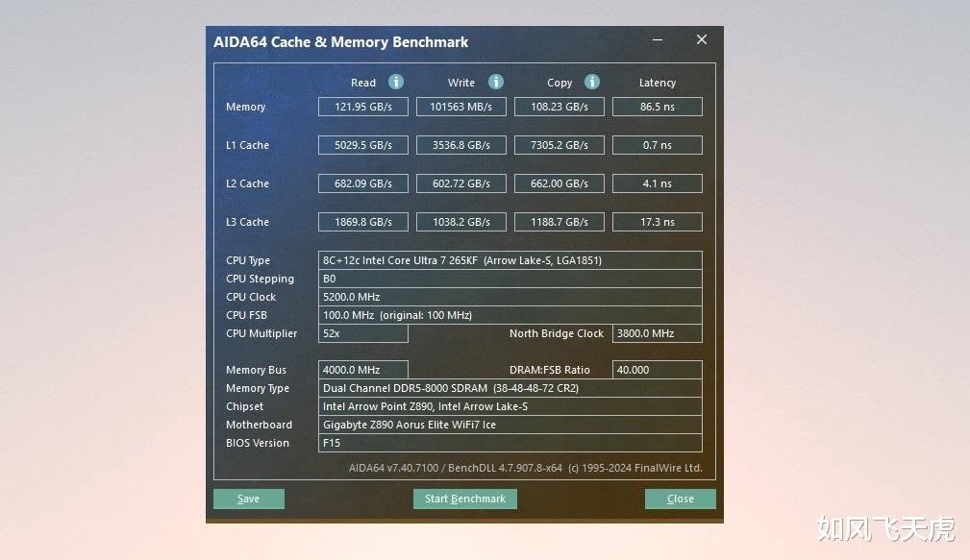The image size is (970, 560).
Task: Click the Save button
Action: [249, 499]
